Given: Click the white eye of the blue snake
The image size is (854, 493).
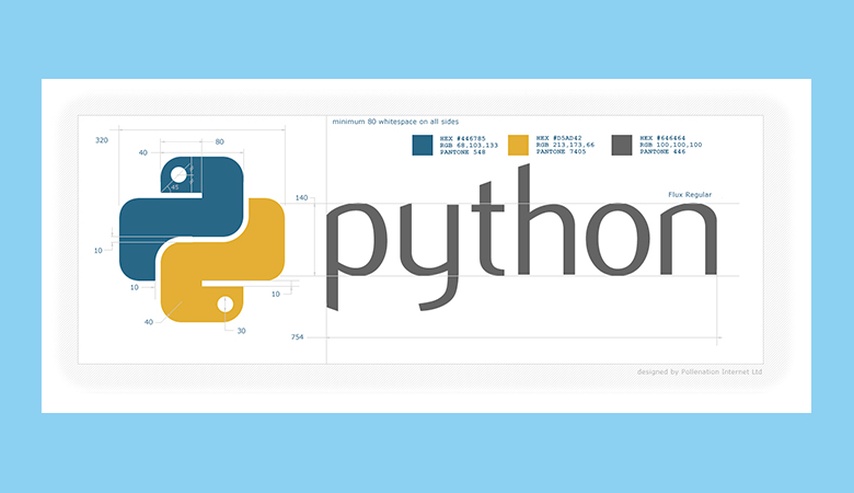Looking at the screenshot, I should 179,175.
